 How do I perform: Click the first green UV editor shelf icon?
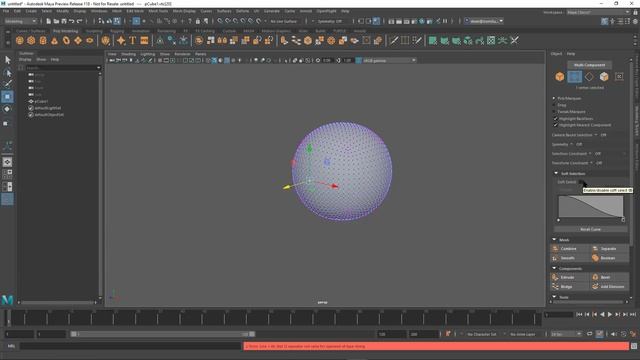(433, 40)
